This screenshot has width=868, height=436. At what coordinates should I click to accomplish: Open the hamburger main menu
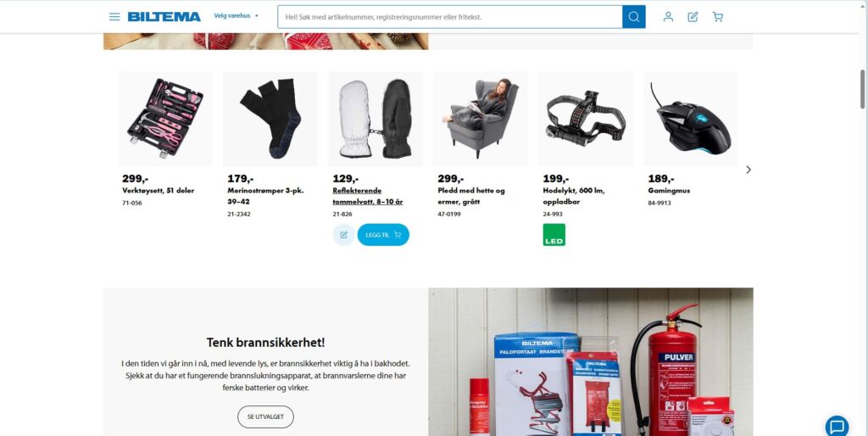114,17
